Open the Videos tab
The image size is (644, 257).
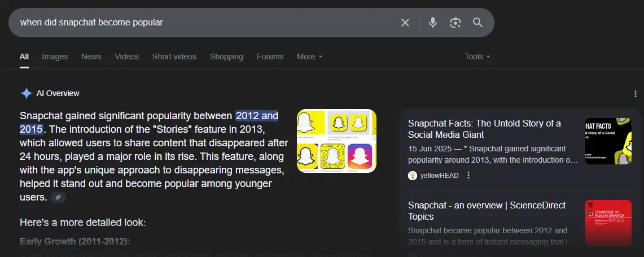click(x=126, y=56)
